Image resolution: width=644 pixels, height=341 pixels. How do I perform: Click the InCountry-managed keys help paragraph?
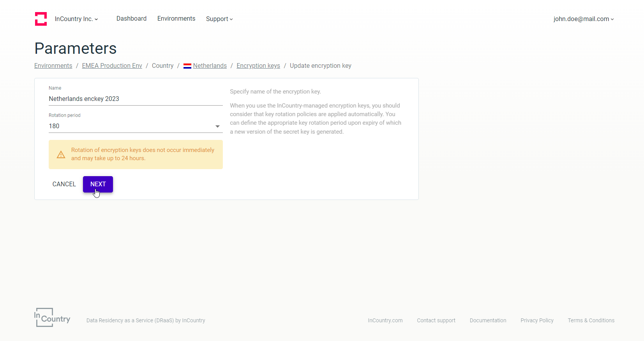coord(316,118)
